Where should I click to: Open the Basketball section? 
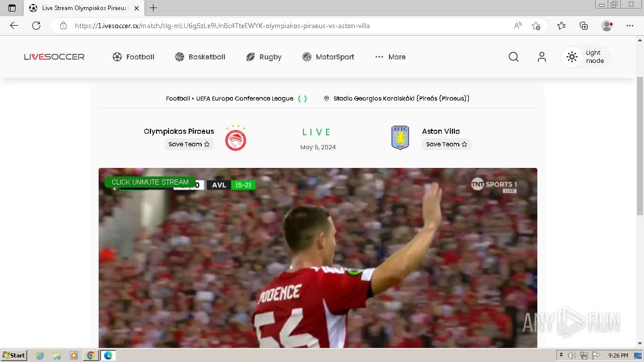point(200,57)
